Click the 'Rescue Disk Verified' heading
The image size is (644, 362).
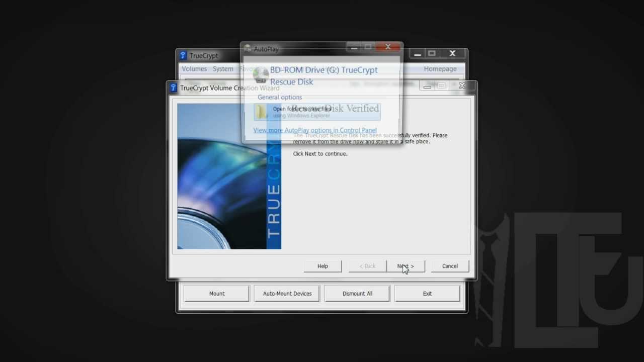pos(335,109)
